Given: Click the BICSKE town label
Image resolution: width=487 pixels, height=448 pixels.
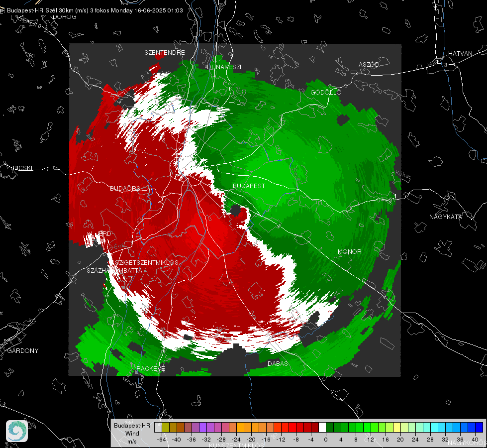Looking at the screenshot, I should (23, 168).
